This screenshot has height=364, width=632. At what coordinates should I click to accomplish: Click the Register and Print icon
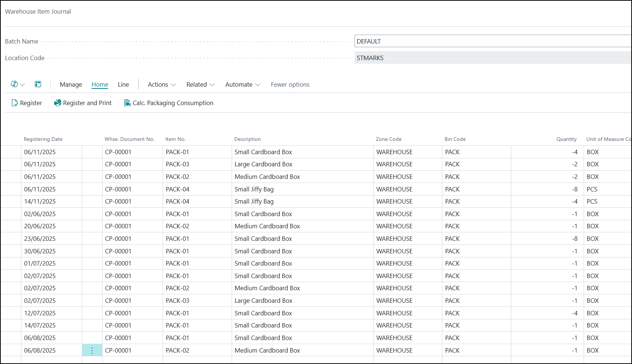(x=58, y=103)
